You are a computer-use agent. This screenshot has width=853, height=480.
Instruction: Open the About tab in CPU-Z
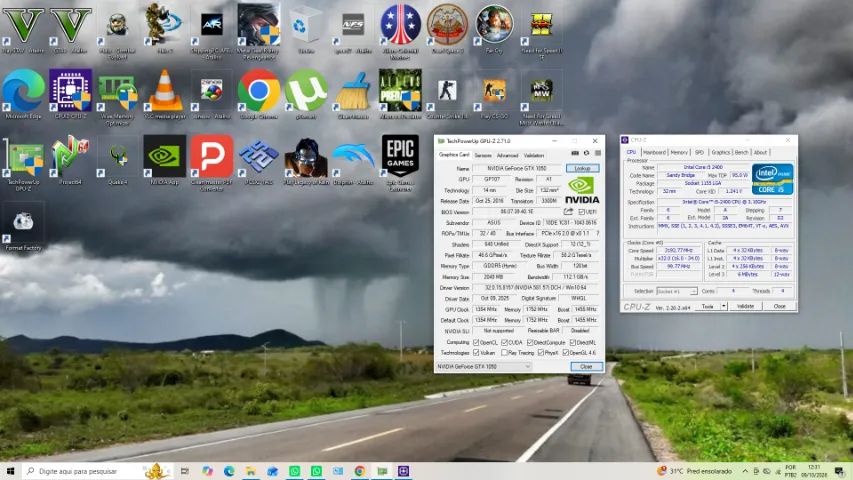[x=760, y=152]
